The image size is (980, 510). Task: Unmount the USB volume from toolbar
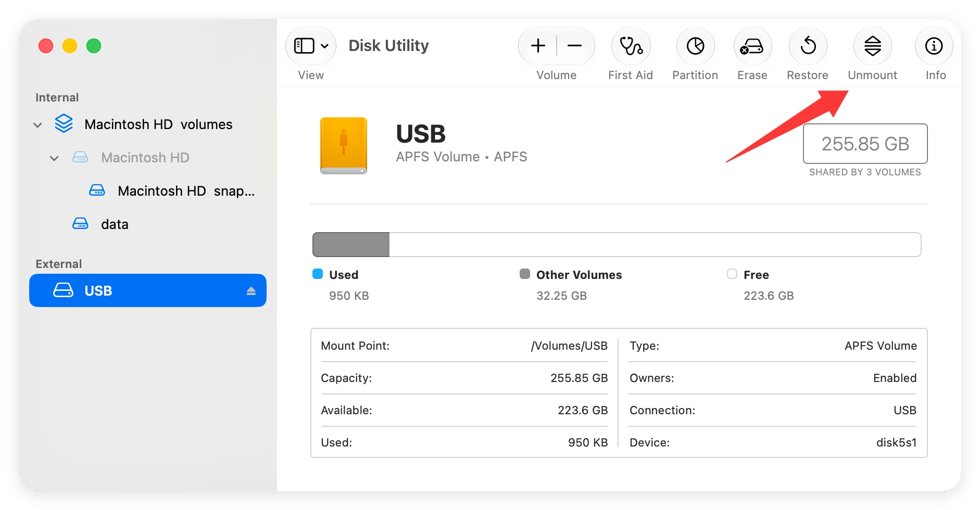(x=873, y=46)
